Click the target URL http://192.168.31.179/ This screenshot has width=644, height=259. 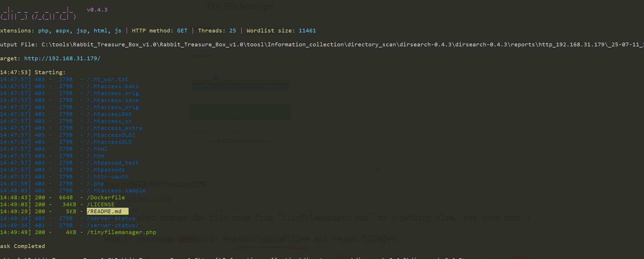(x=62, y=59)
